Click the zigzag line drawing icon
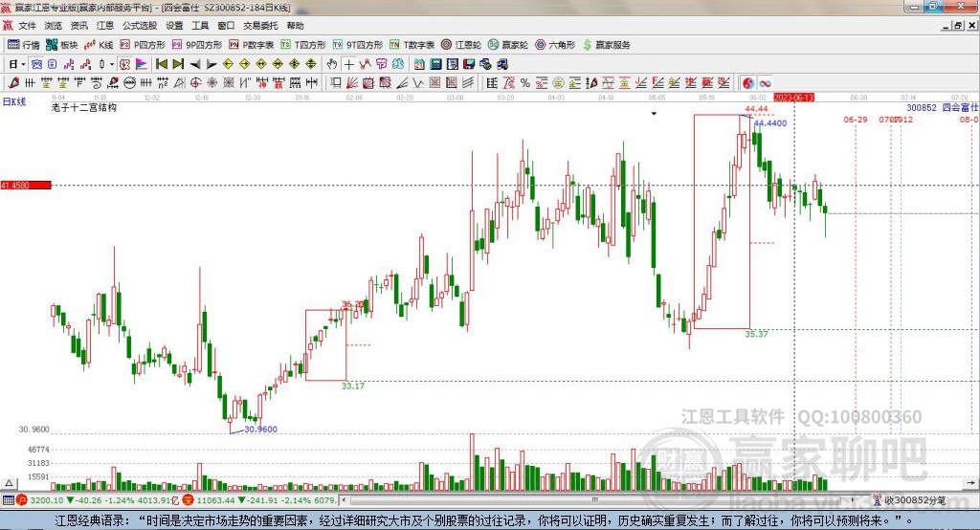 point(418,83)
